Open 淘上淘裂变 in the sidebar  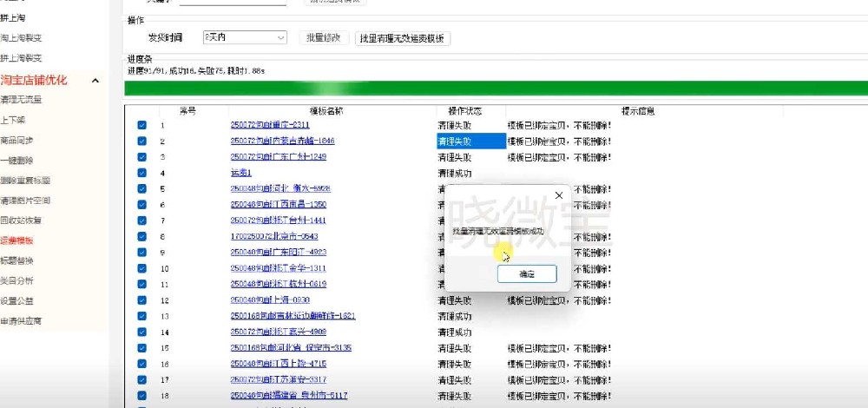click(21, 38)
